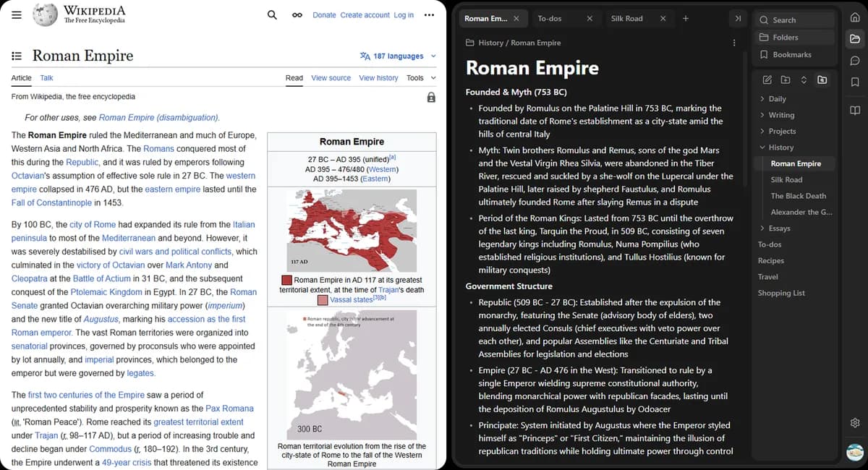Viewport: 868px width, 470px height.
Task: Open Wikipedia hamburger main menu
Action: click(x=17, y=15)
